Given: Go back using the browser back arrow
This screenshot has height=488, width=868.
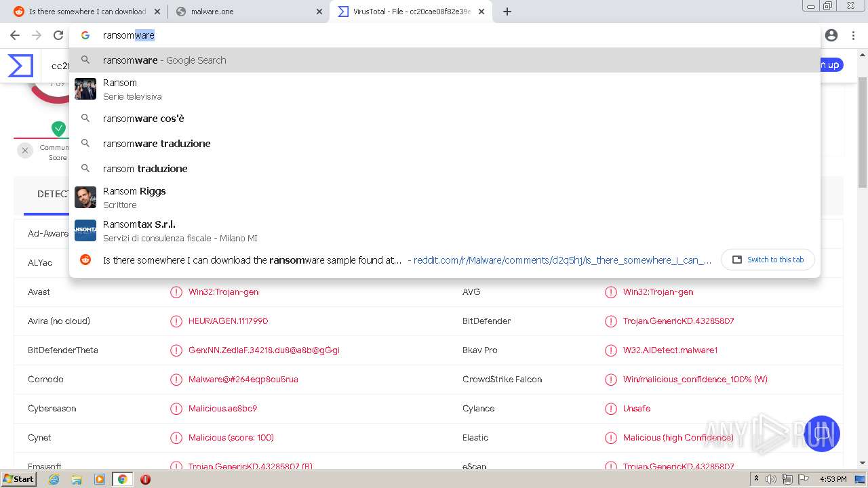Looking at the screenshot, I should coord(15,35).
